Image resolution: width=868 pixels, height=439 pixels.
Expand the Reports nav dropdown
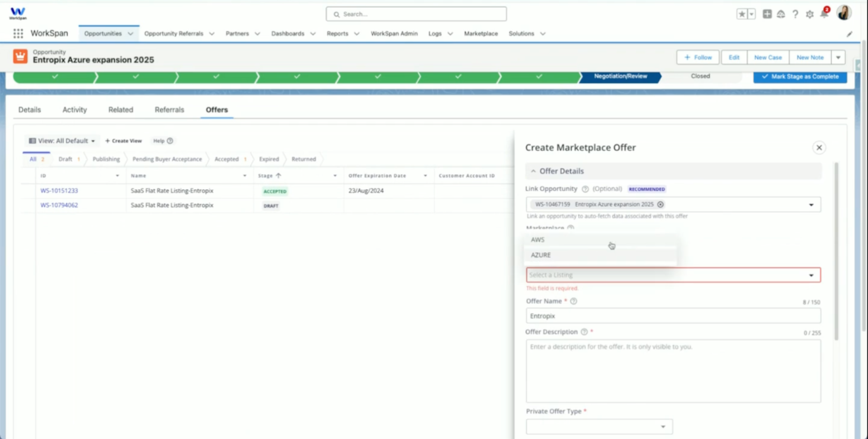point(357,34)
